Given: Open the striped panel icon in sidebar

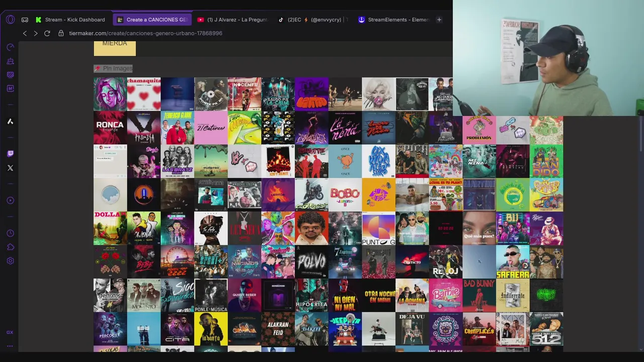Looking at the screenshot, I should click(x=10, y=74).
